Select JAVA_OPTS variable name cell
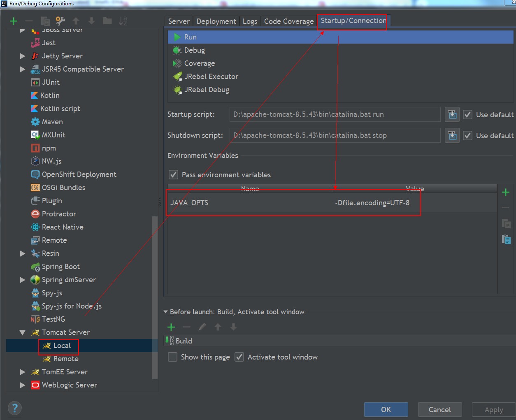 click(x=250, y=202)
